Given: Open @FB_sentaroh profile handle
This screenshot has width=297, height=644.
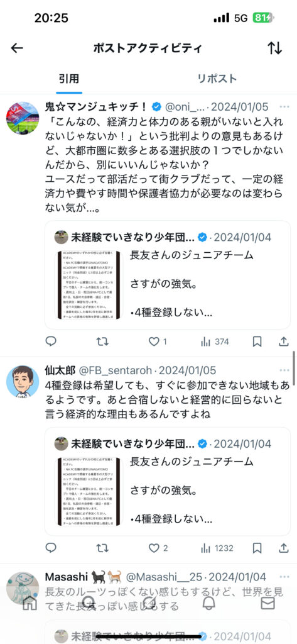Looking at the screenshot, I should tap(117, 370).
